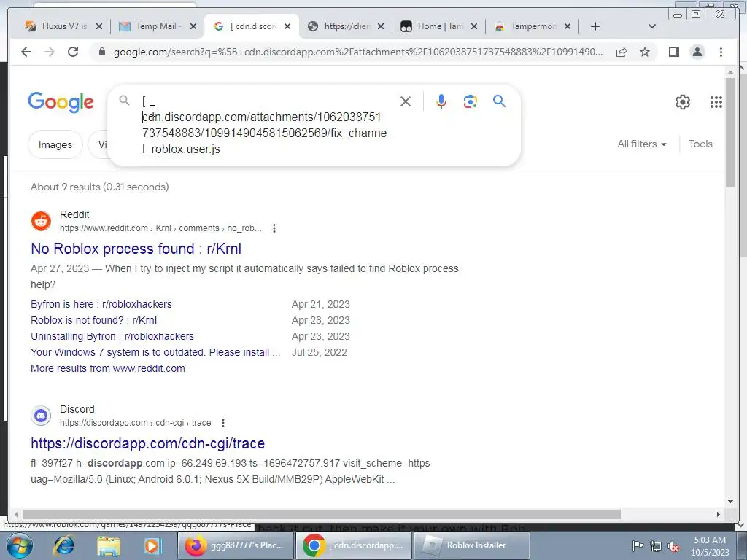Share this page from address bar
This screenshot has width=747, height=560.
[622, 52]
